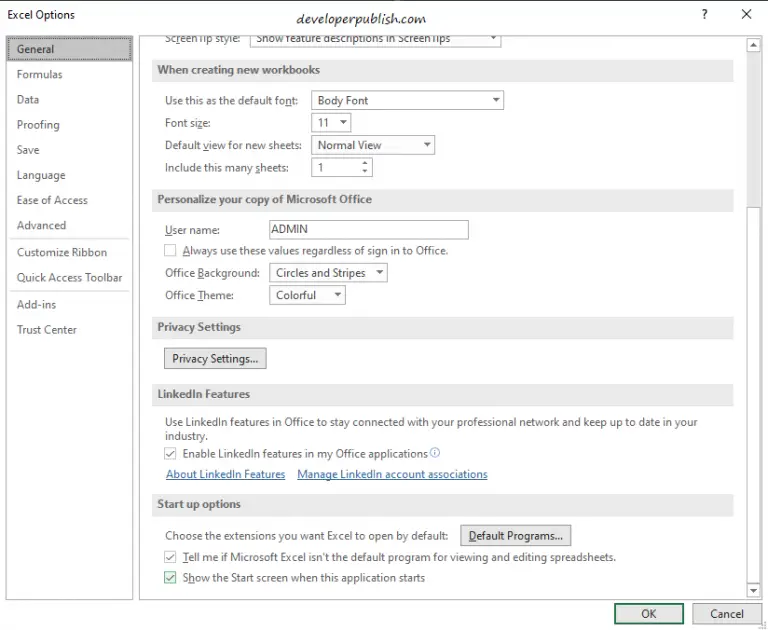This screenshot has width=768, height=630.
Task: Open the Customize Ribbon section
Action: click(62, 253)
